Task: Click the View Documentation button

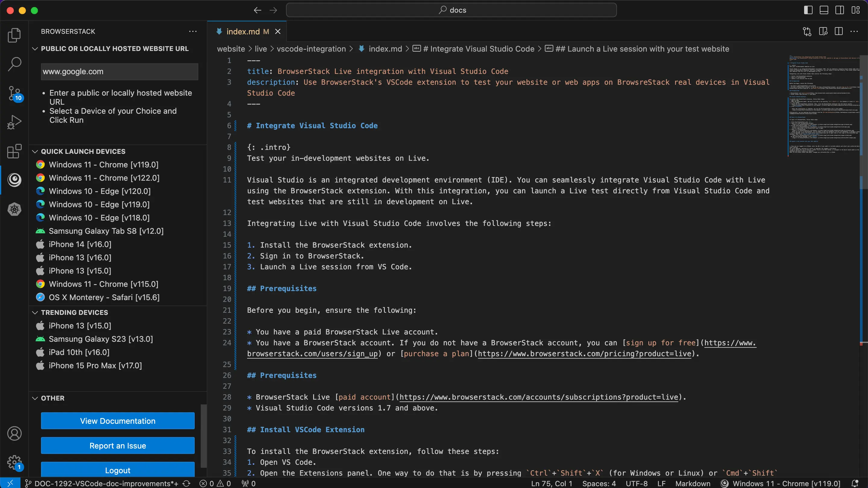Action: (118, 420)
